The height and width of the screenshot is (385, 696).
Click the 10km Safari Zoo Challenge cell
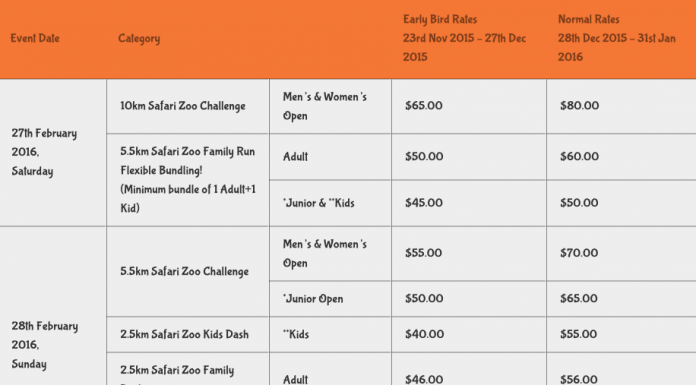pos(188,106)
